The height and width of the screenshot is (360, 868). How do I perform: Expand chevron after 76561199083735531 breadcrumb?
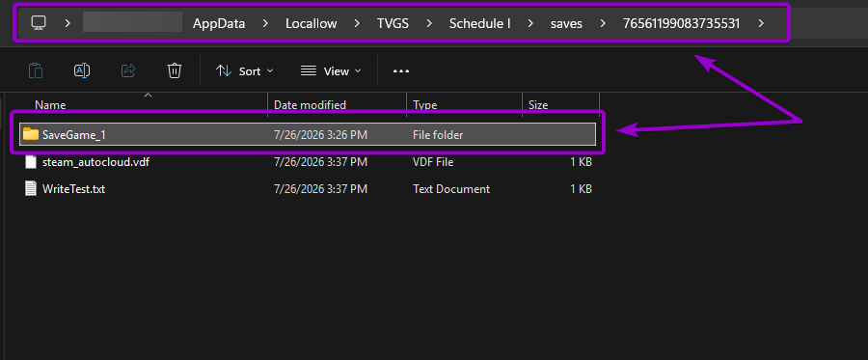[761, 23]
